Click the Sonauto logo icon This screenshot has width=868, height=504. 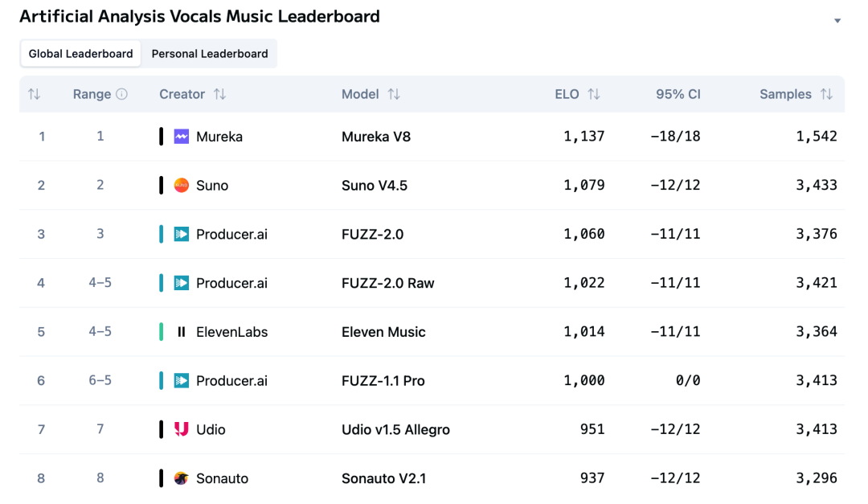click(182, 478)
